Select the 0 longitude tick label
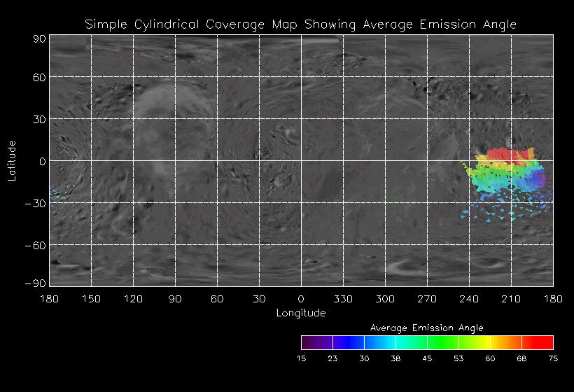The image size is (574, 392). pos(301,299)
